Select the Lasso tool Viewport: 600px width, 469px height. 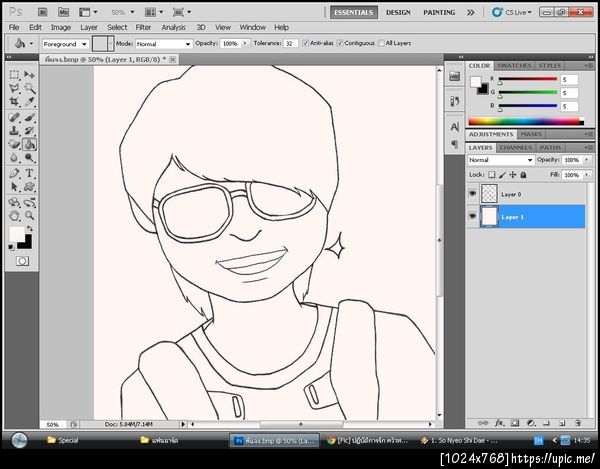pyautogui.click(x=14, y=88)
